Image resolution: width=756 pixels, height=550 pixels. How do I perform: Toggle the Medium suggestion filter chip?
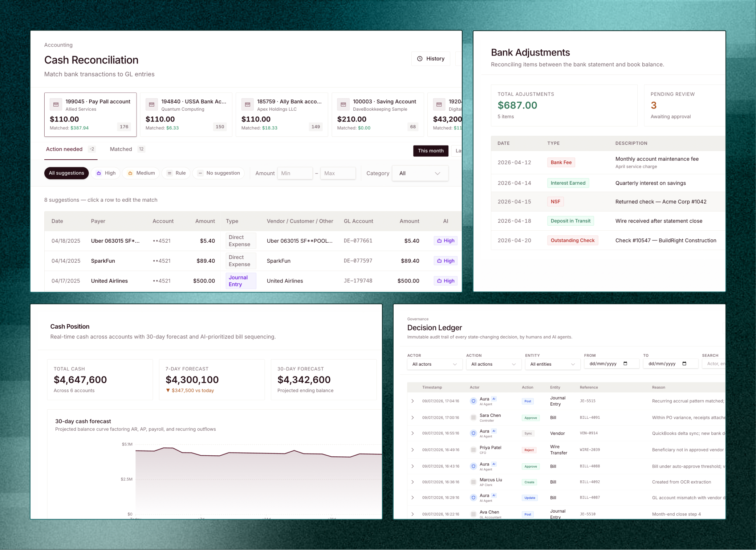pyautogui.click(x=141, y=173)
